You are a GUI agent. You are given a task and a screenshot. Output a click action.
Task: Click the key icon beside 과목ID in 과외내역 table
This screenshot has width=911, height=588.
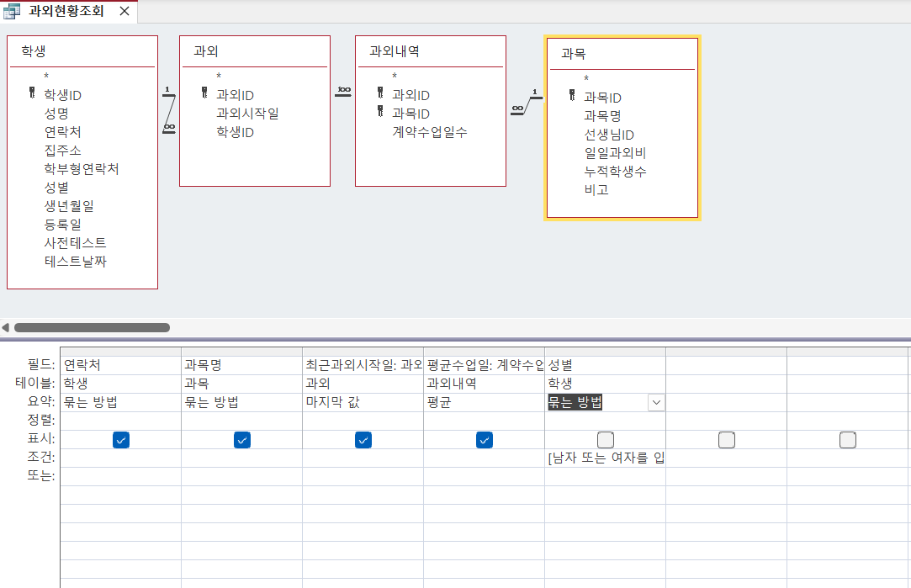pyautogui.click(x=380, y=113)
